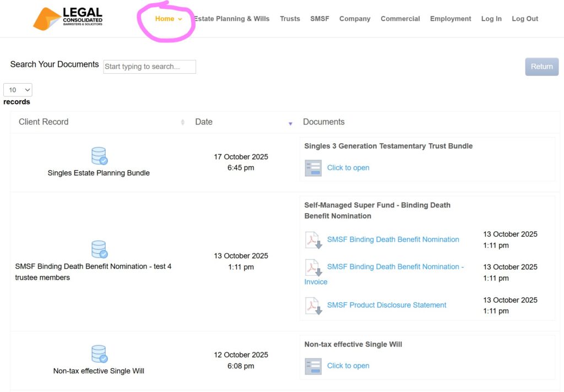564x392 pixels.
Task: Click Non-tax effective Single Will document heading
Action: point(353,344)
